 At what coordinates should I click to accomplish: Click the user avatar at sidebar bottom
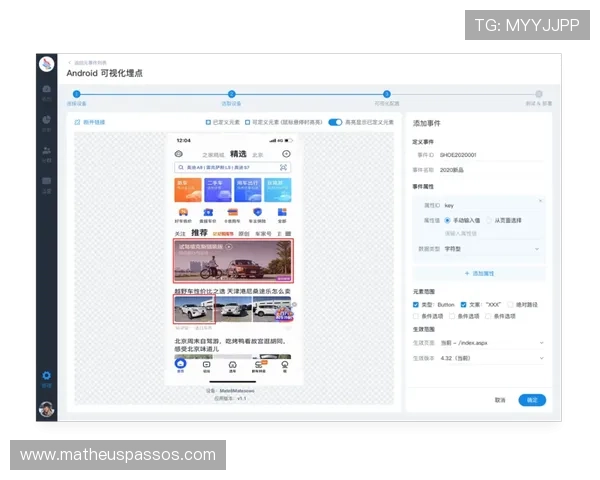point(46,408)
